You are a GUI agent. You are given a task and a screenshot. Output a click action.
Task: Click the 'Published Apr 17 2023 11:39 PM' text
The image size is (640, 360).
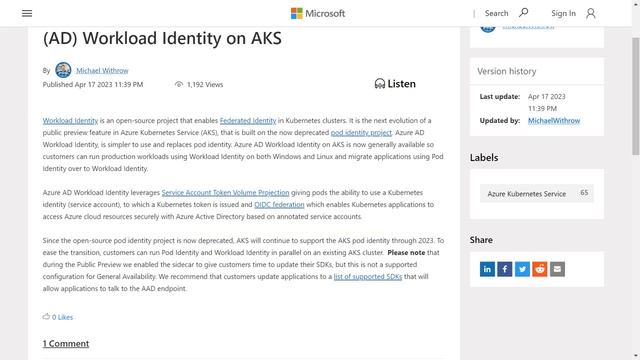point(93,84)
